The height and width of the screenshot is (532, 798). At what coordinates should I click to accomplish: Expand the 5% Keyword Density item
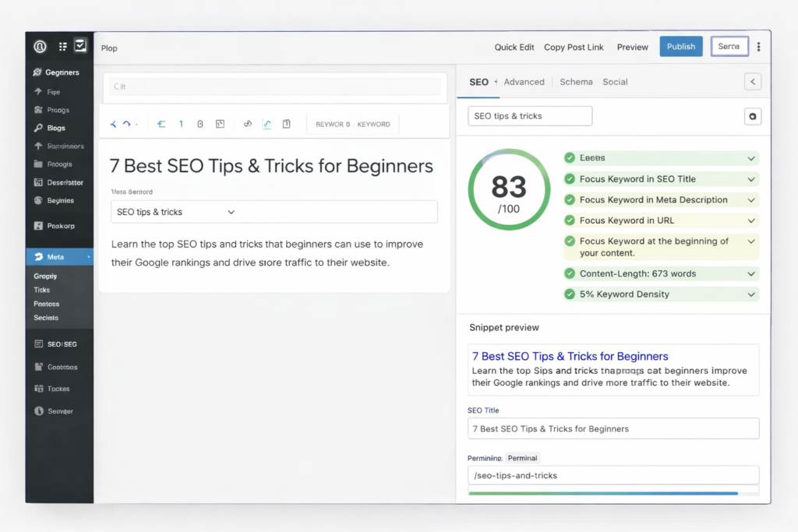pos(750,294)
